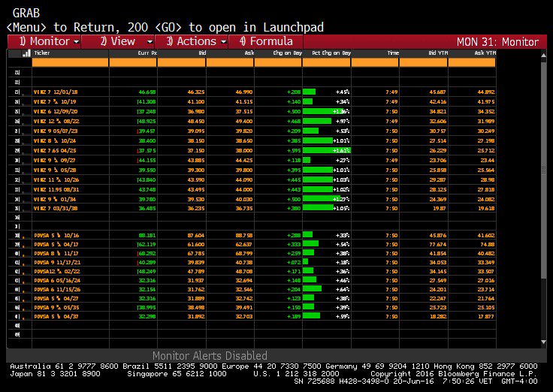Click the bid value 87.604
Image resolution: width=553 pixels, height=392 pixels.
click(196, 236)
